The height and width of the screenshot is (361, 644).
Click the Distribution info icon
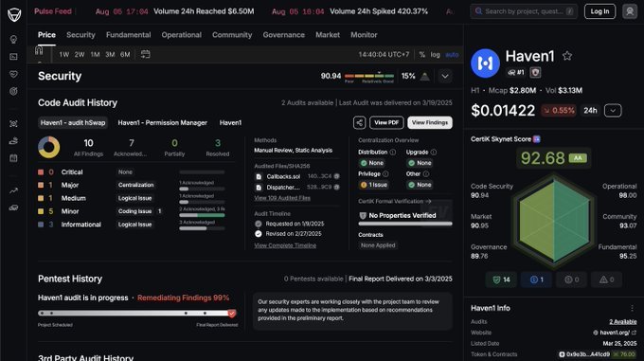(393, 152)
